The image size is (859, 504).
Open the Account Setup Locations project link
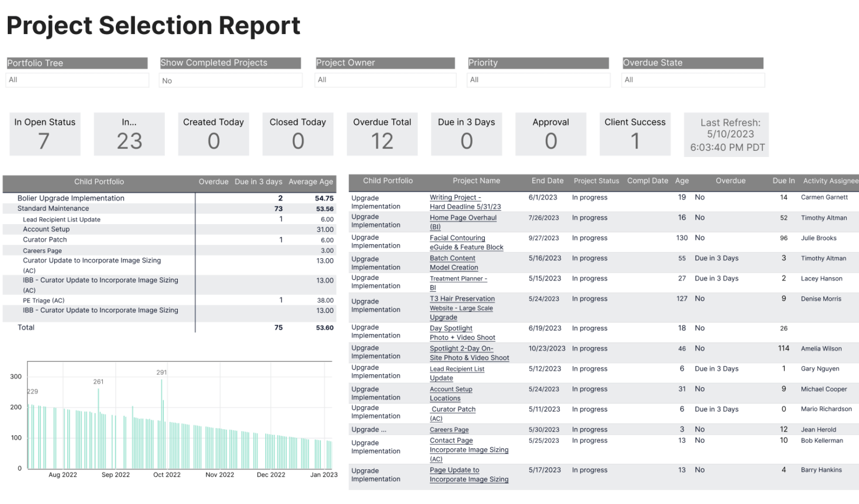451,393
